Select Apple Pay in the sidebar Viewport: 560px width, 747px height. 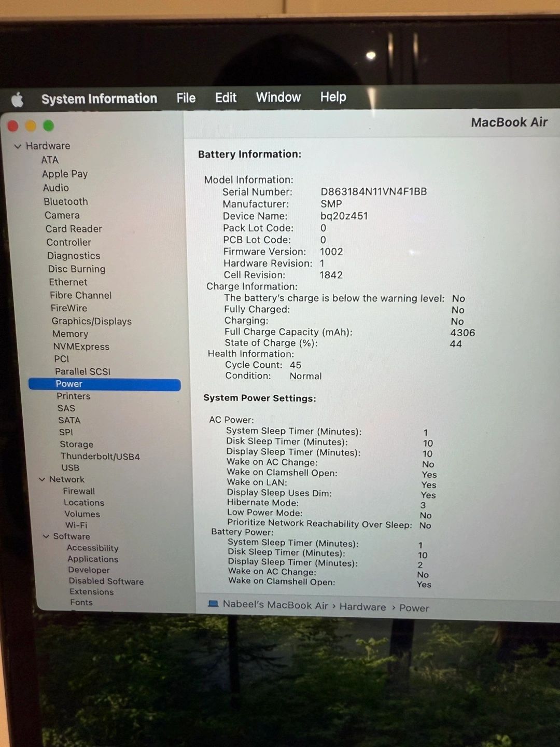65,174
